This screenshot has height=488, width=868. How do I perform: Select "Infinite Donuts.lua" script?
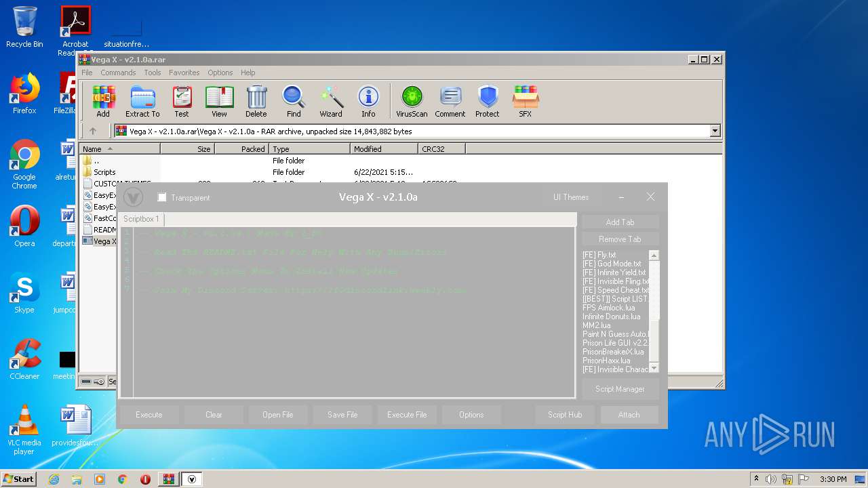tap(611, 317)
